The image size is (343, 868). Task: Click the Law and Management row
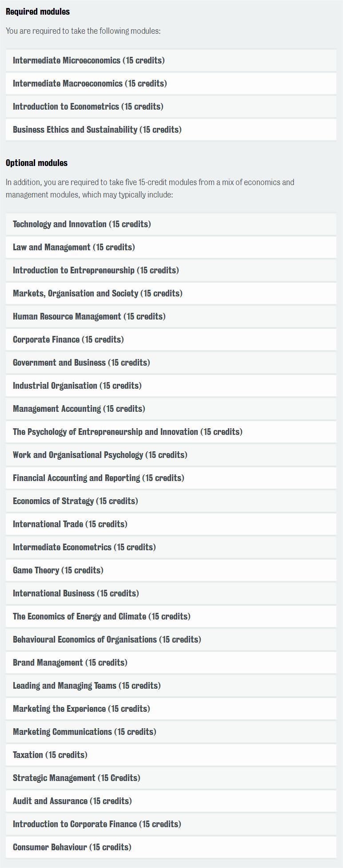click(x=171, y=247)
